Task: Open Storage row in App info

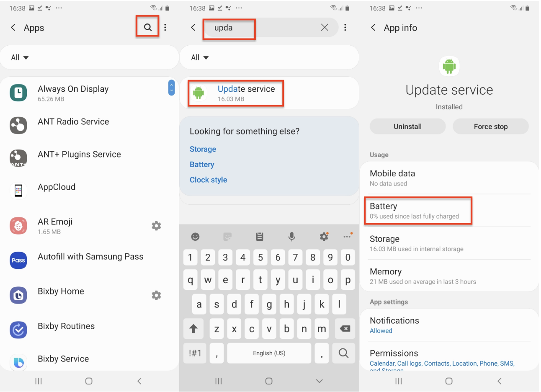Action: click(x=449, y=243)
